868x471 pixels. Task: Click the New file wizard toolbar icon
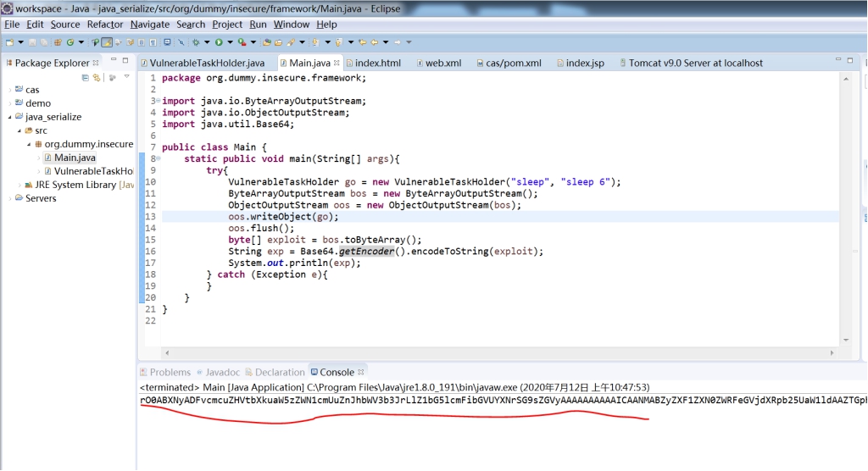point(10,42)
